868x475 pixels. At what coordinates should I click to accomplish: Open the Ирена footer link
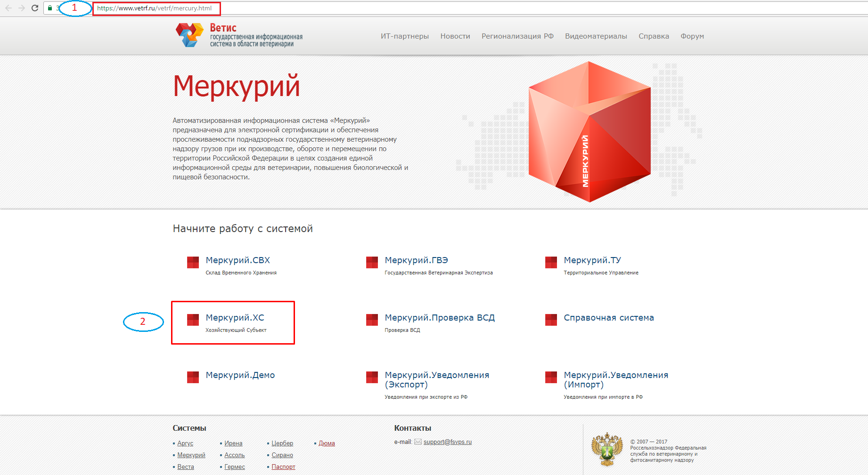[233, 443]
